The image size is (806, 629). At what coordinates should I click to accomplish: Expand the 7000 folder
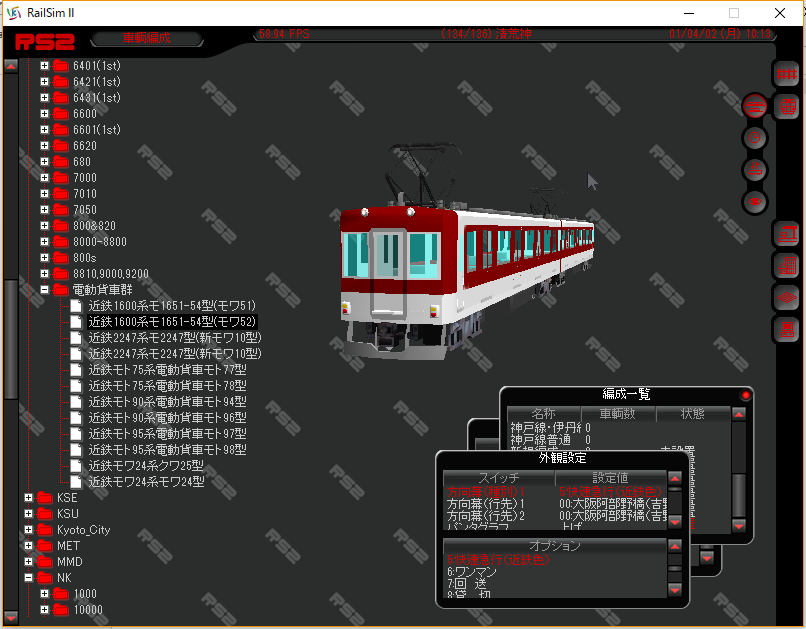[x=45, y=178]
